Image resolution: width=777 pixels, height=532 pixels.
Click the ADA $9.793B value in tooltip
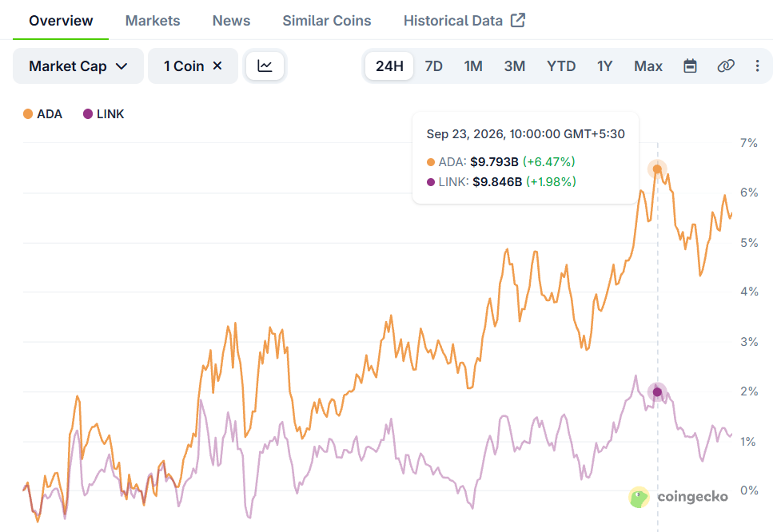[x=494, y=162]
